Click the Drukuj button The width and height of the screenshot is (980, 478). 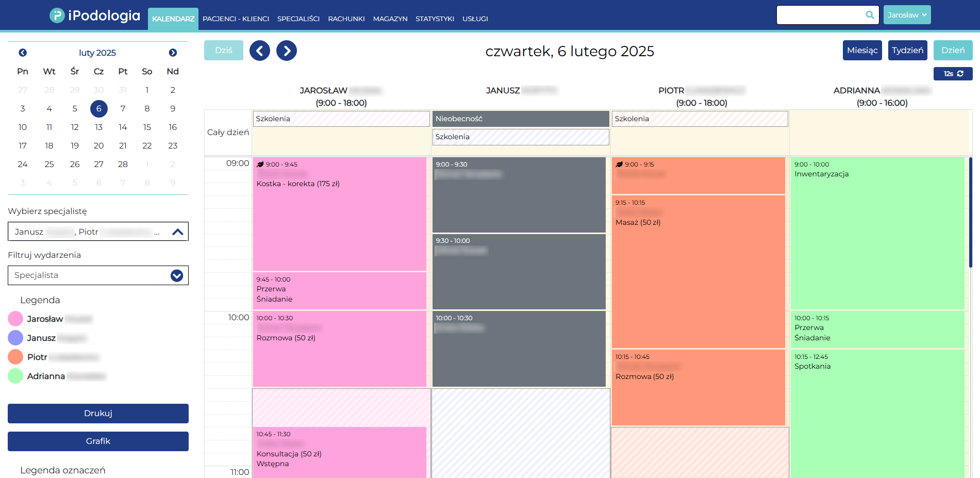point(97,413)
